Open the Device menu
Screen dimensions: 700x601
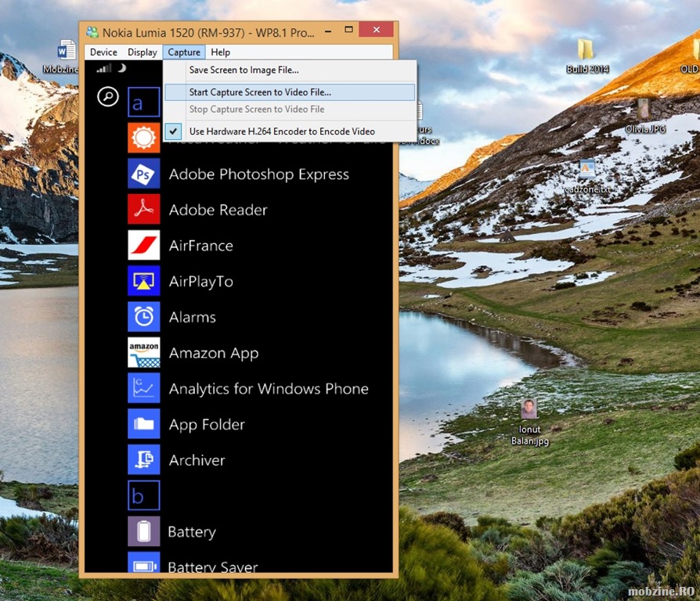[x=103, y=52]
